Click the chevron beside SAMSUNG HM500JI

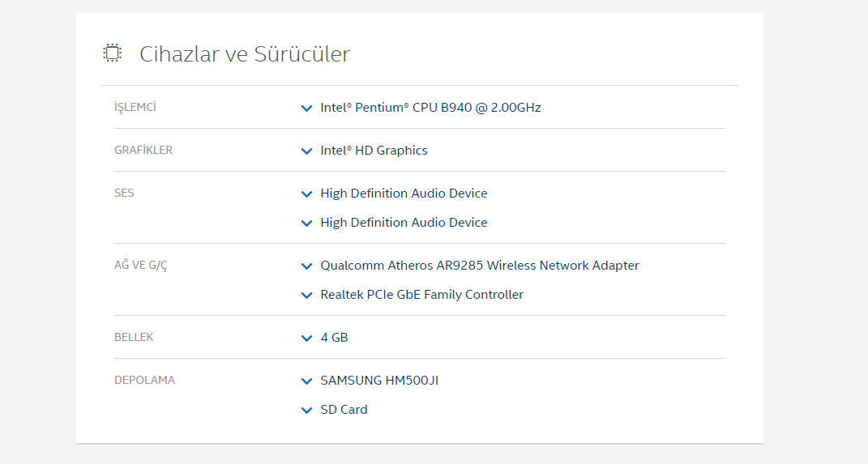click(x=306, y=381)
